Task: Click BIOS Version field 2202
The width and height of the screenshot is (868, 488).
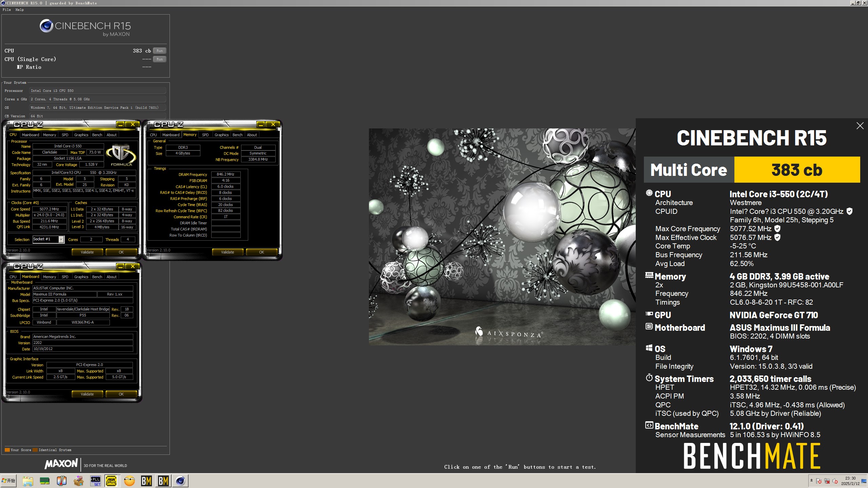Action: point(83,343)
